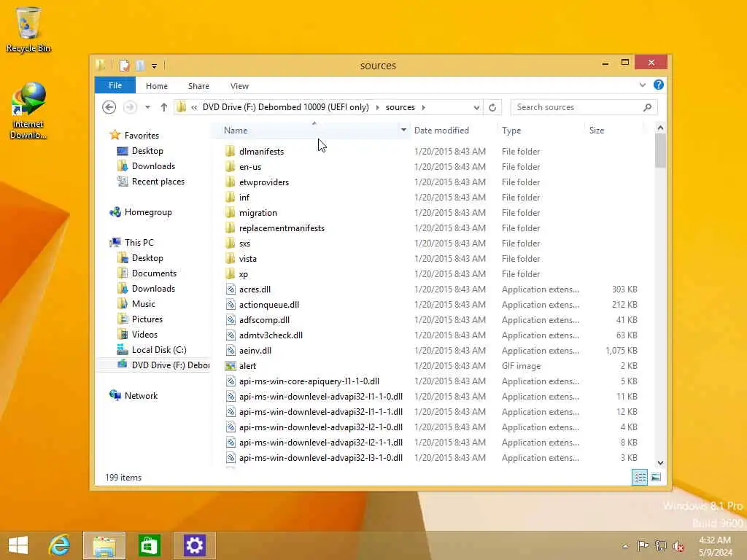Open Action Center flag in tray
The height and width of the screenshot is (560, 747).
click(643, 545)
